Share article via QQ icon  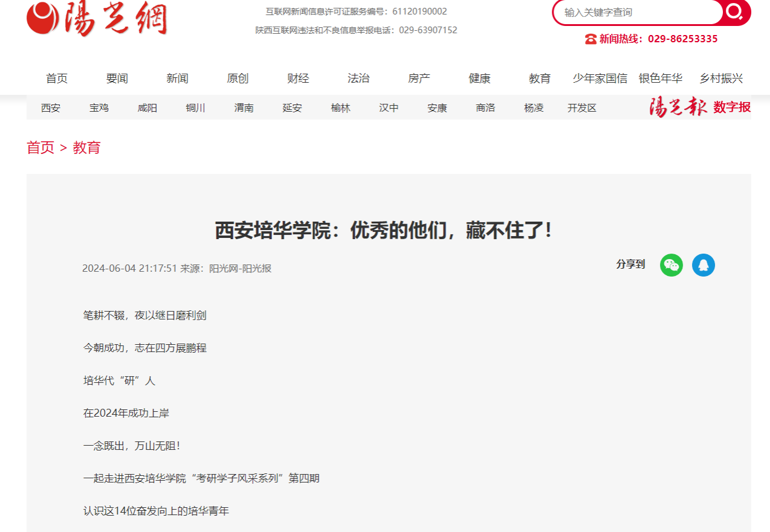coord(703,264)
